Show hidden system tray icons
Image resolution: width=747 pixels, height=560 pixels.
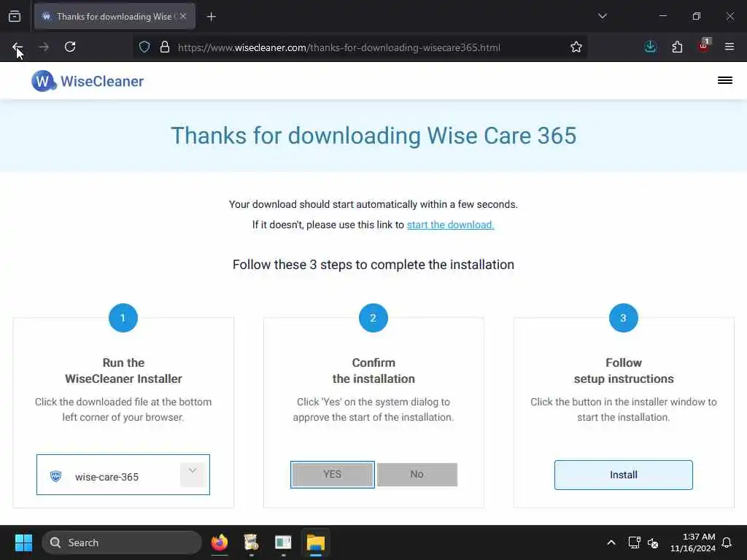(611, 542)
